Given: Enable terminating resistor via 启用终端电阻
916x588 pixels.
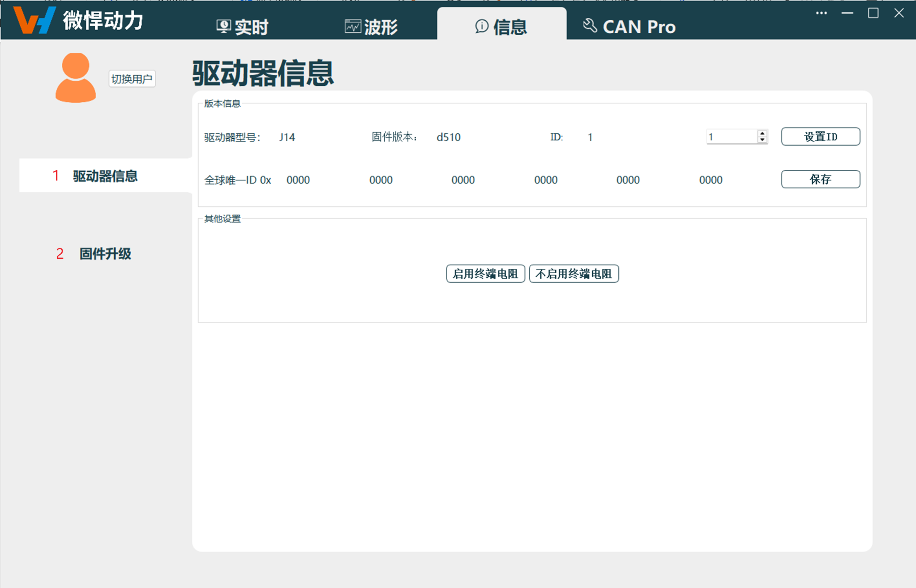Looking at the screenshot, I should click(x=485, y=274).
